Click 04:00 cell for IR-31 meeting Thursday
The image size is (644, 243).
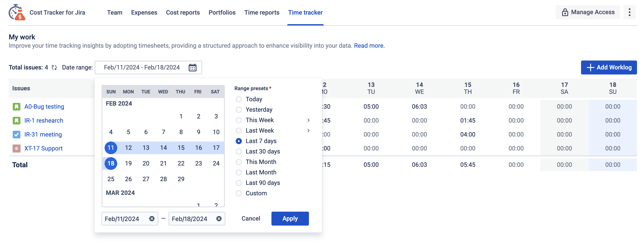pyautogui.click(x=468, y=135)
